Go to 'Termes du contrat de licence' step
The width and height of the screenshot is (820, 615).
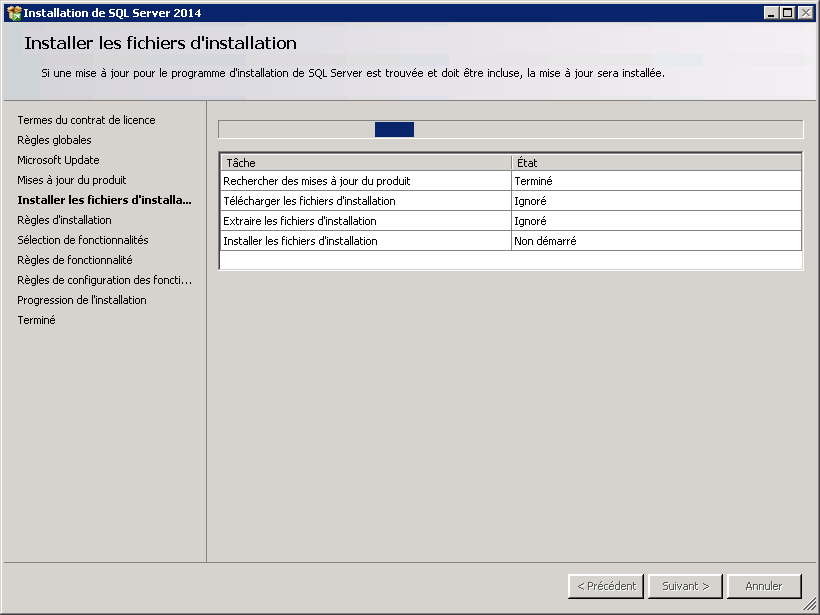[86, 120]
